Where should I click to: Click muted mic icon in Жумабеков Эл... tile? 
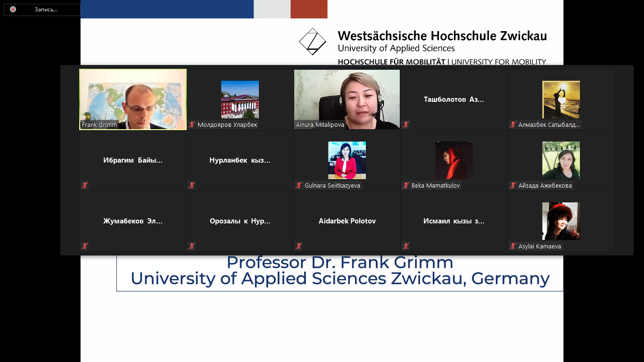click(x=85, y=246)
